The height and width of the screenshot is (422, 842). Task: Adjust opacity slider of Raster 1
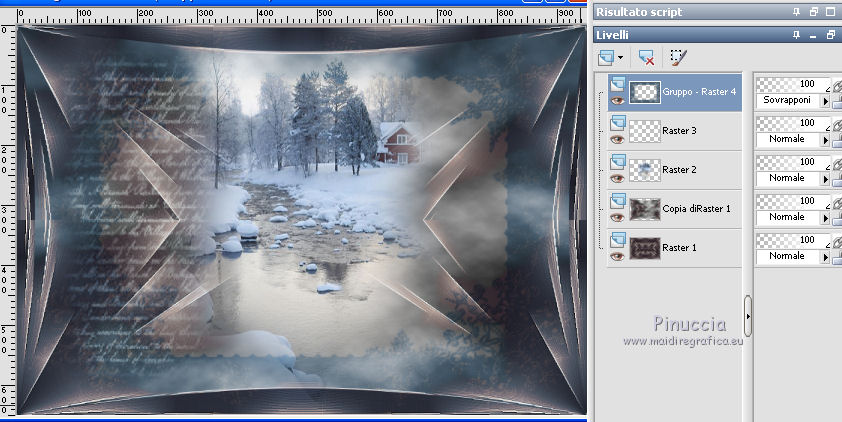click(x=793, y=240)
